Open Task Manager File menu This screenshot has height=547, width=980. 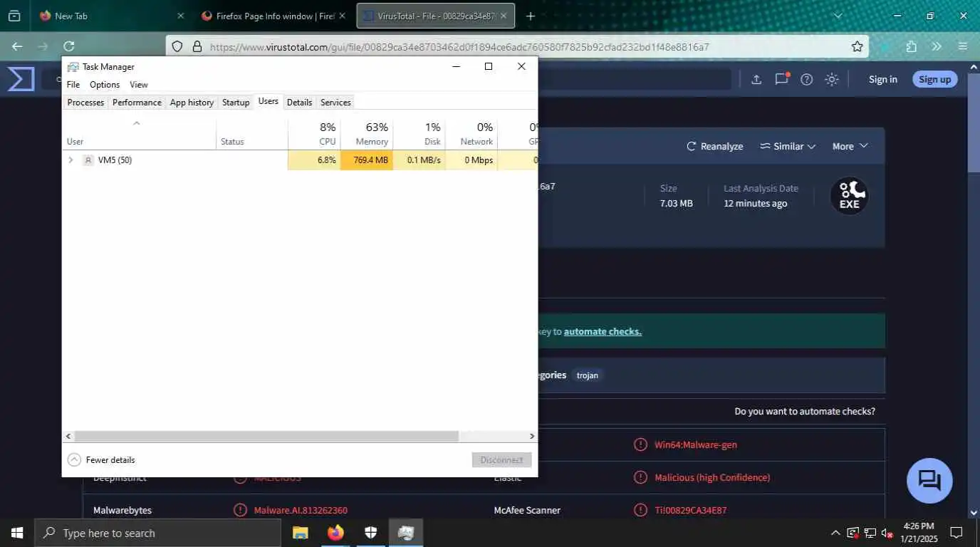pyautogui.click(x=73, y=84)
